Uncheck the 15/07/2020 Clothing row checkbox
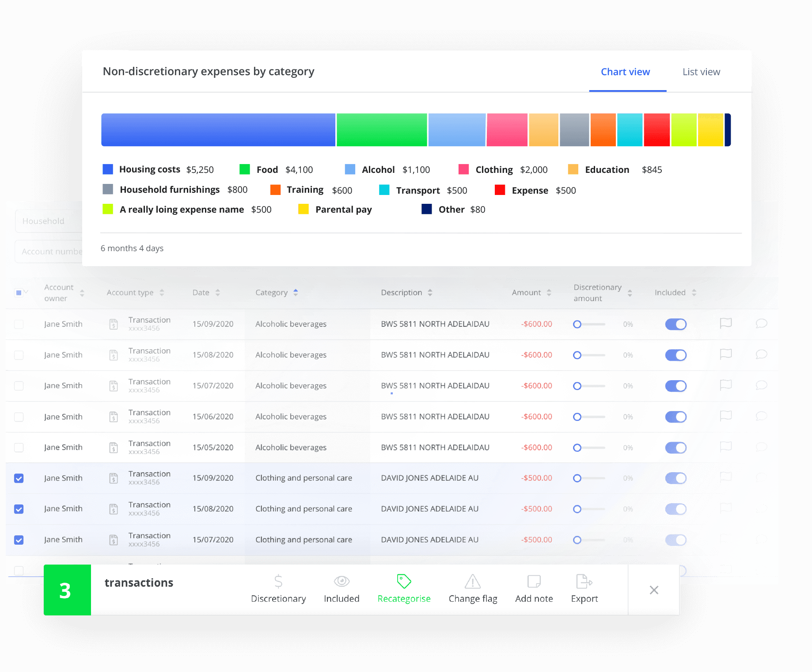The image size is (812, 672). 19,540
